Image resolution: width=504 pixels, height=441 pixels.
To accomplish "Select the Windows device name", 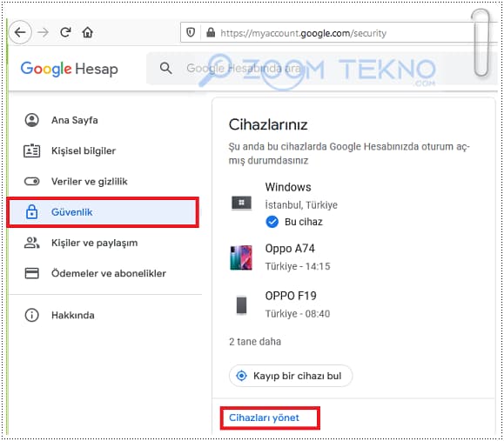I will [288, 187].
